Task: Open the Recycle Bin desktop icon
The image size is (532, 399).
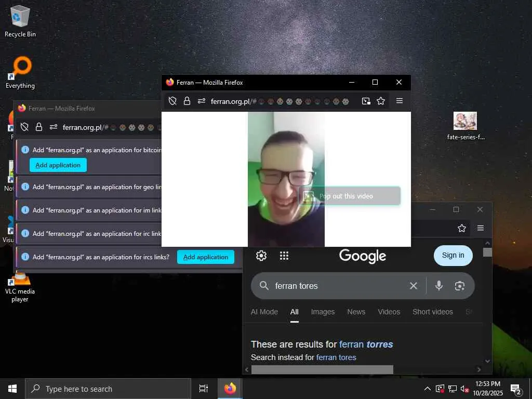Action: [20, 21]
